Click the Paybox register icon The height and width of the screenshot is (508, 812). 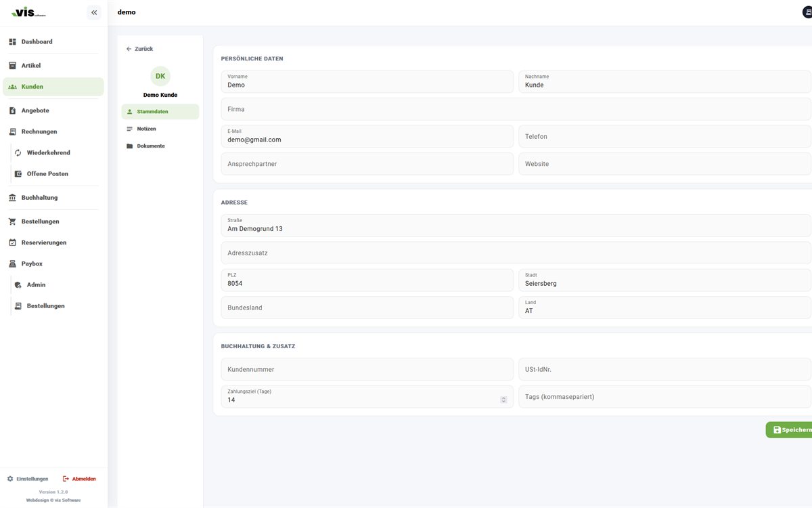(12, 263)
